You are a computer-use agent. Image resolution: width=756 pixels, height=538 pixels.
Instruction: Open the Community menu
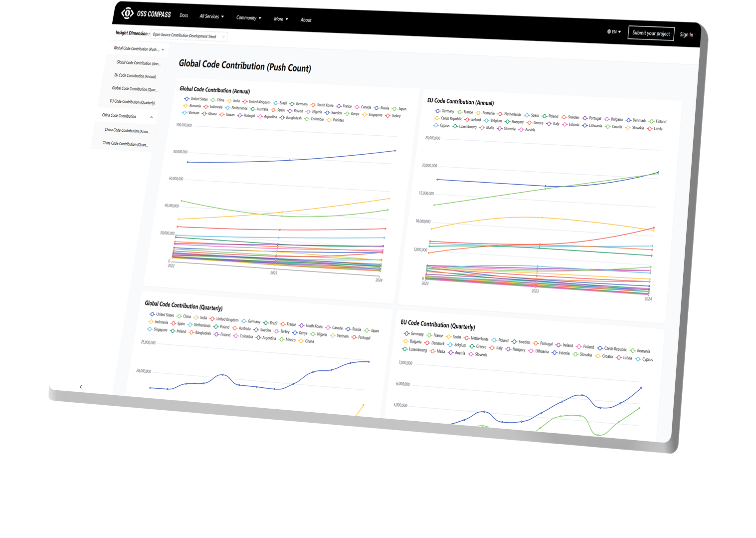click(248, 18)
